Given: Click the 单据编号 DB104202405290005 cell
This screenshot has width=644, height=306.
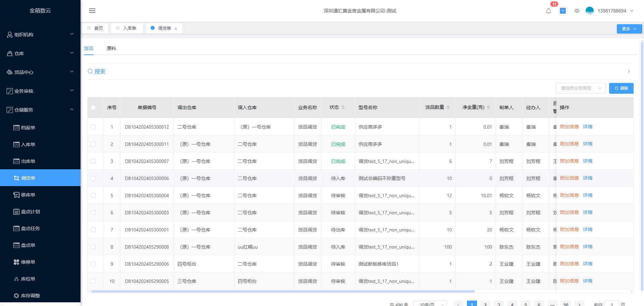Looking at the screenshot, I should (x=147, y=281).
